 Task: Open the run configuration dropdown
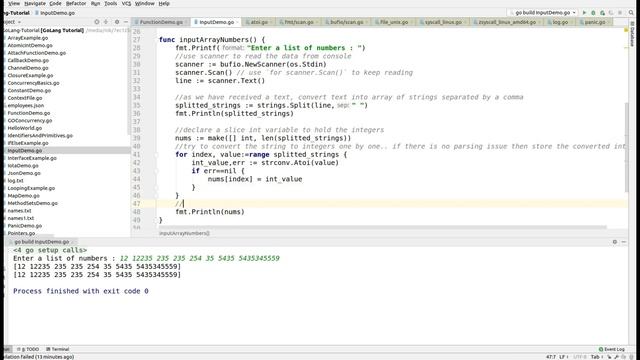542,13
